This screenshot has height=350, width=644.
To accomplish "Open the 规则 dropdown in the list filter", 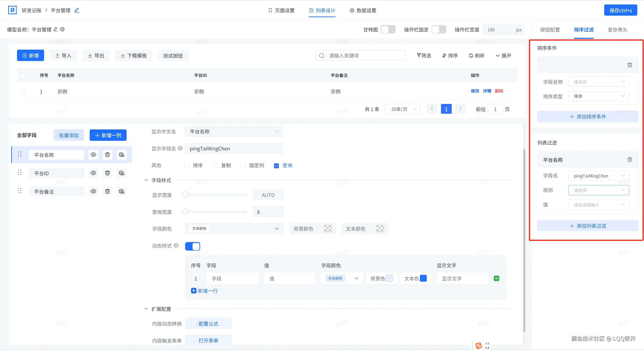I will pyautogui.click(x=599, y=190).
